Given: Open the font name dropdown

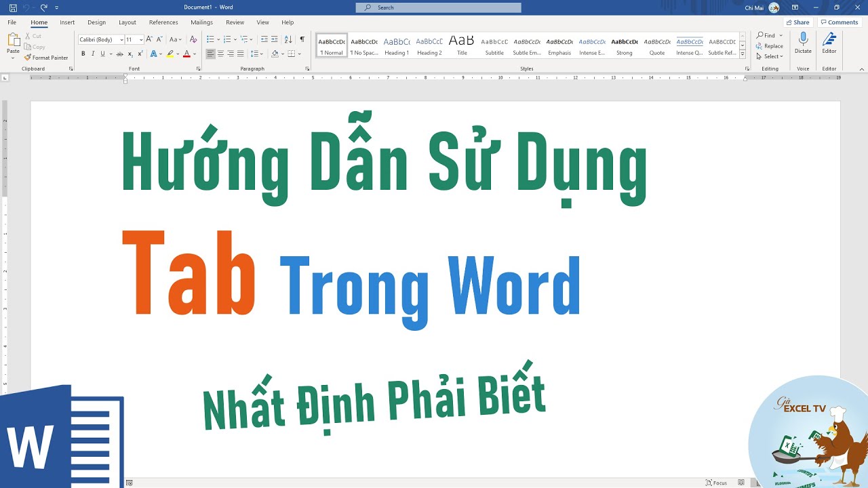Looking at the screenshot, I should [121, 39].
